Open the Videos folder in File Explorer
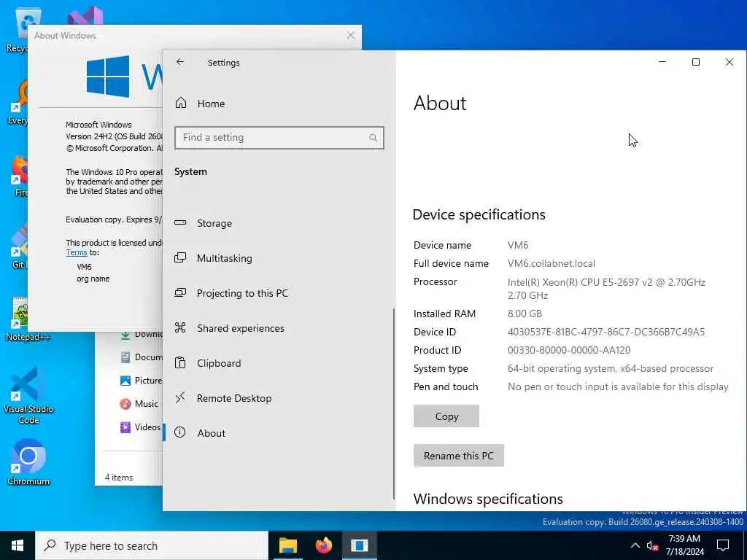747x560 pixels. (140, 427)
